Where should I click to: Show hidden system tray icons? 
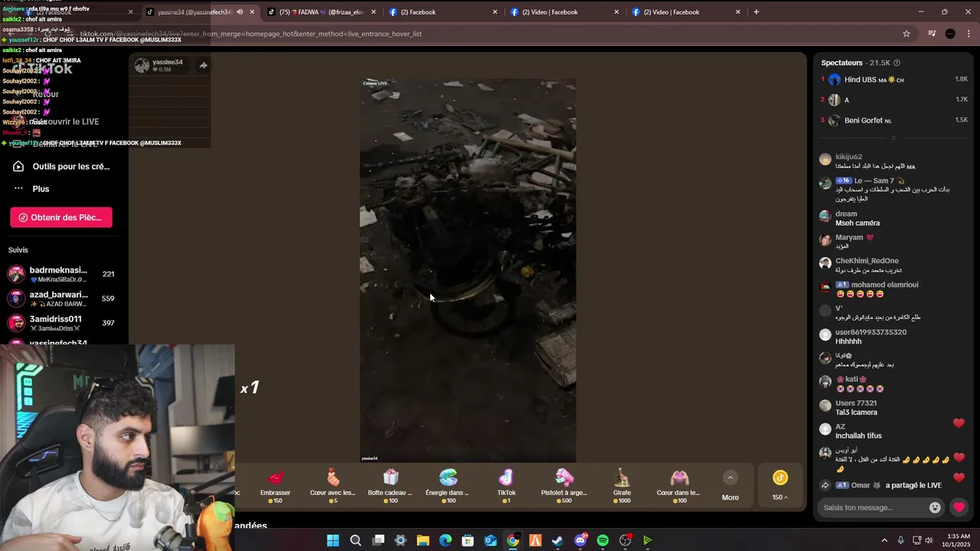(884, 540)
